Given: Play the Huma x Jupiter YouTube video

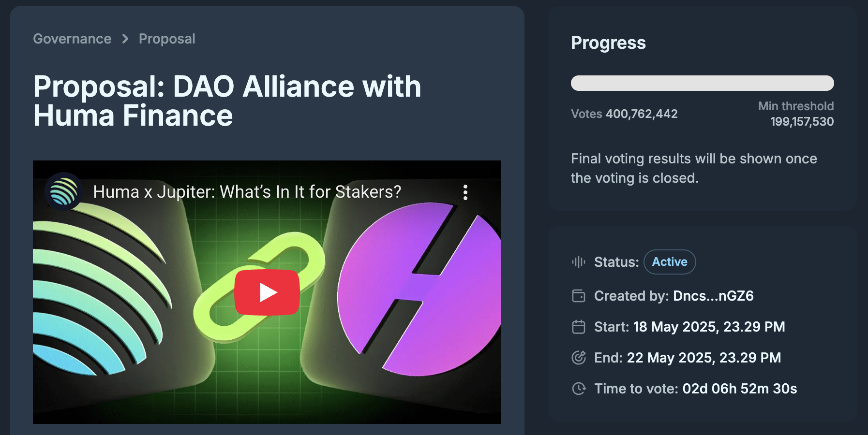Looking at the screenshot, I should point(267,292).
